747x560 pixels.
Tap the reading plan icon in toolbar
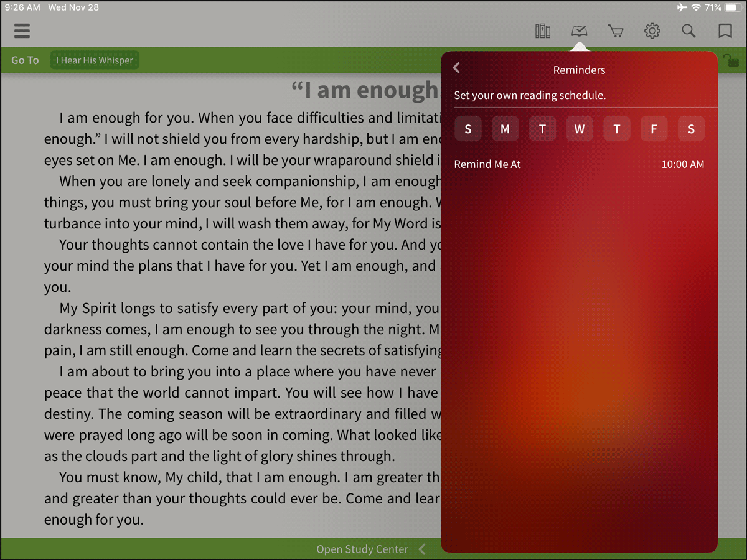click(x=579, y=30)
